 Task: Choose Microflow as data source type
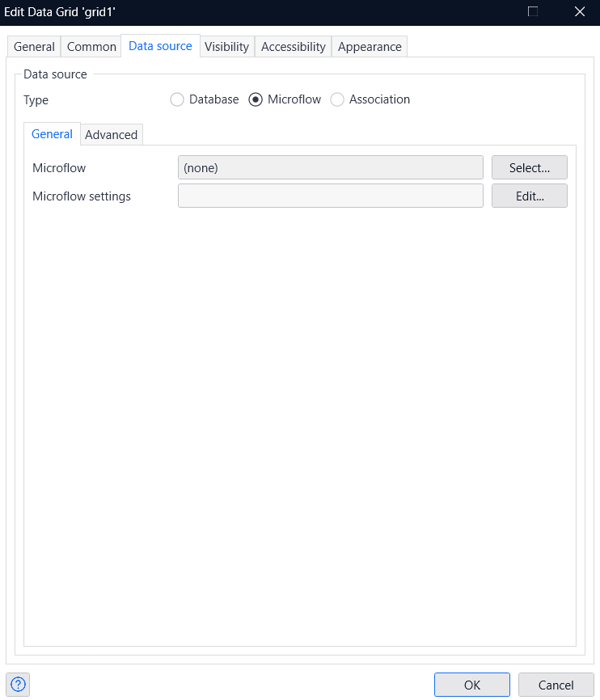tap(256, 99)
